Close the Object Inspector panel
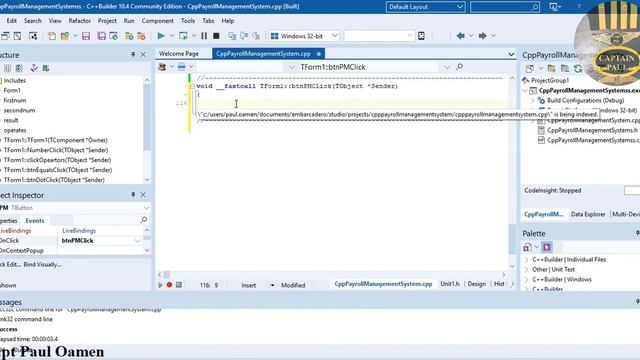640x360 pixels. [x=143, y=195]
